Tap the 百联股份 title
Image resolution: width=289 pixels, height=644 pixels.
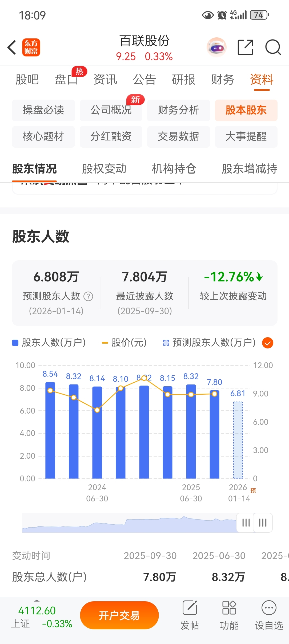144,41
